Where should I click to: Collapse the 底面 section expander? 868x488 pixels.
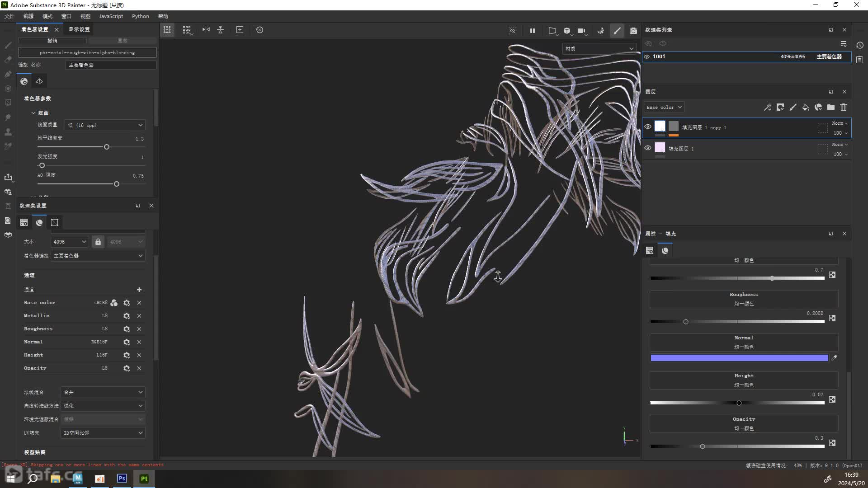[x=33, y=113]
